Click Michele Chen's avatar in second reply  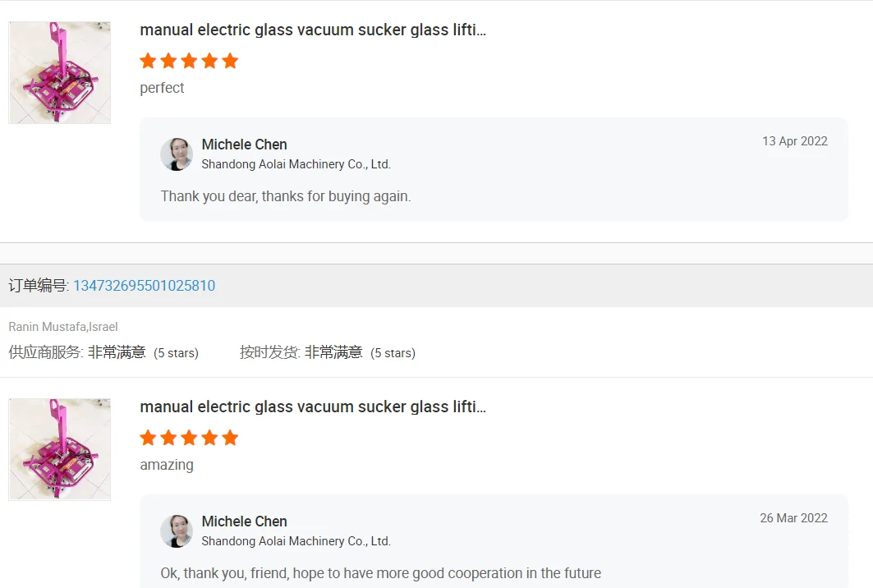tap(177, 531)
